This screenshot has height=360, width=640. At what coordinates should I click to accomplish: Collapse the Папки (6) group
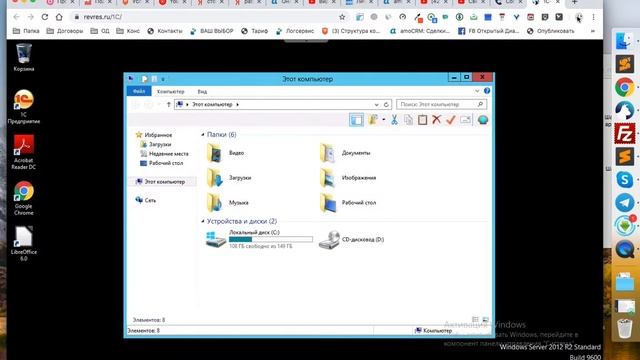(203, 135)
